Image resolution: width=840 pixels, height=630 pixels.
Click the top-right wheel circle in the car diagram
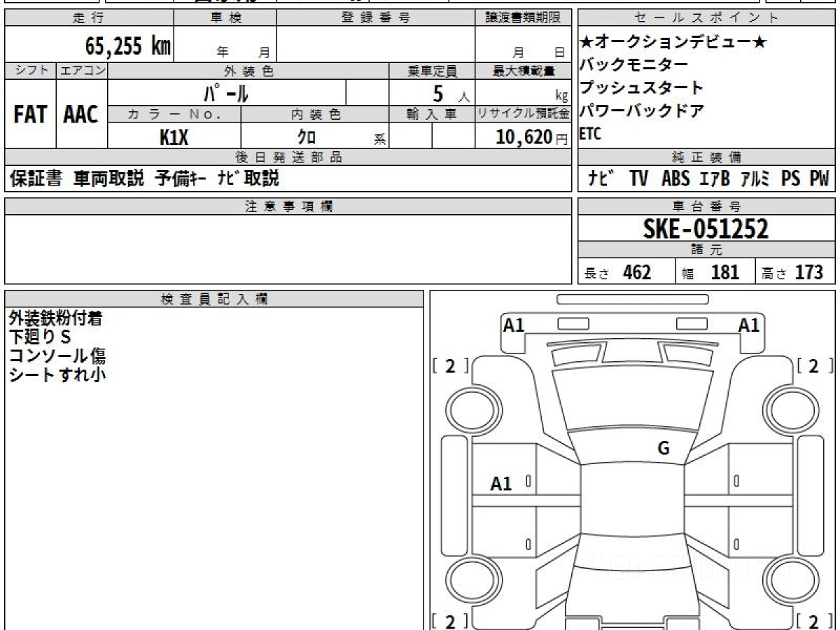click(x=790, y=407)
